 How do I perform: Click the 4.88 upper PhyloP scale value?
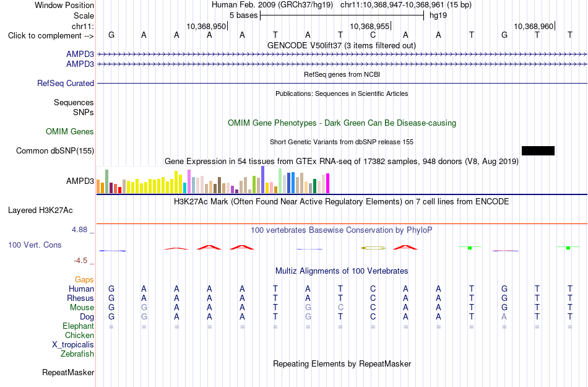coord(79,230)
